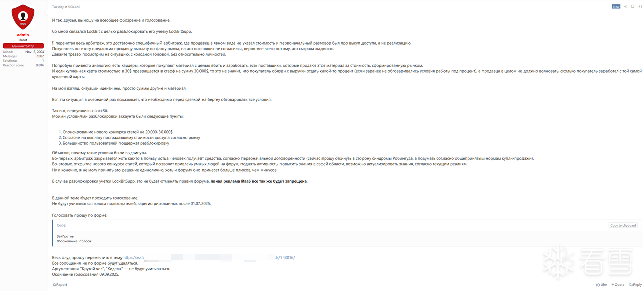Open post permalink number #1
The image size is (644, 292).
pos(640,7)
